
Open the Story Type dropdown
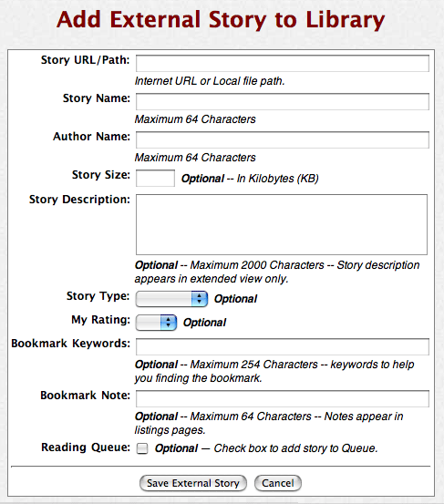[171, 299]
